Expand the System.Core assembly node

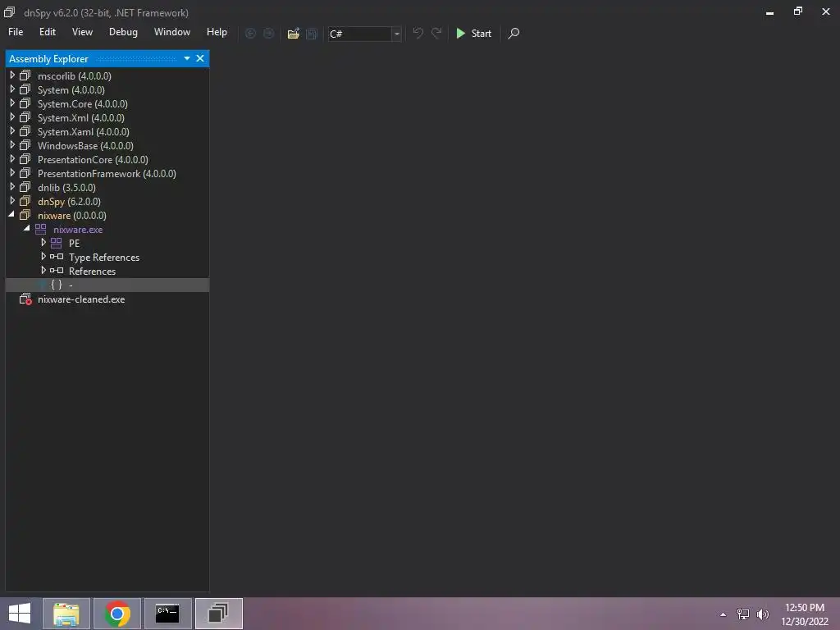click(12, 103)
